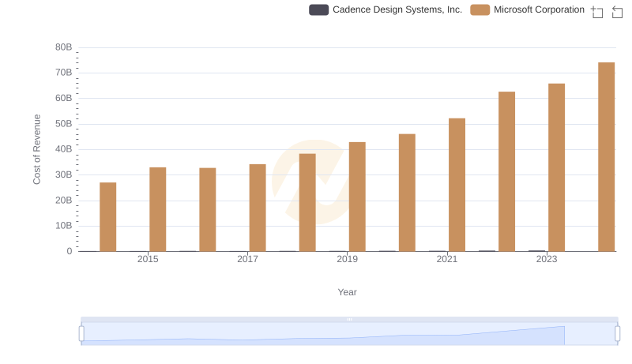Image resolution: width=632 pixels, height=364 pixels.
Task: Click the top grip bar of the zoom slider
Action: 349,319
